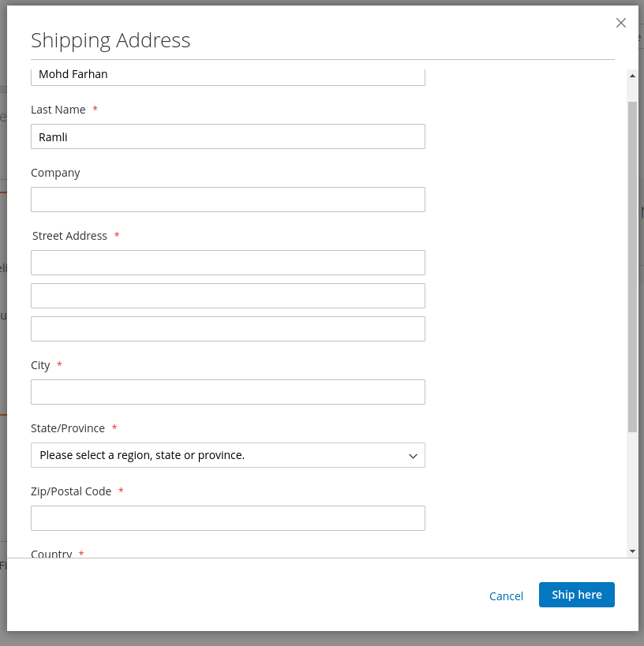Select the first Street Address line

click(x=227, y=263)
